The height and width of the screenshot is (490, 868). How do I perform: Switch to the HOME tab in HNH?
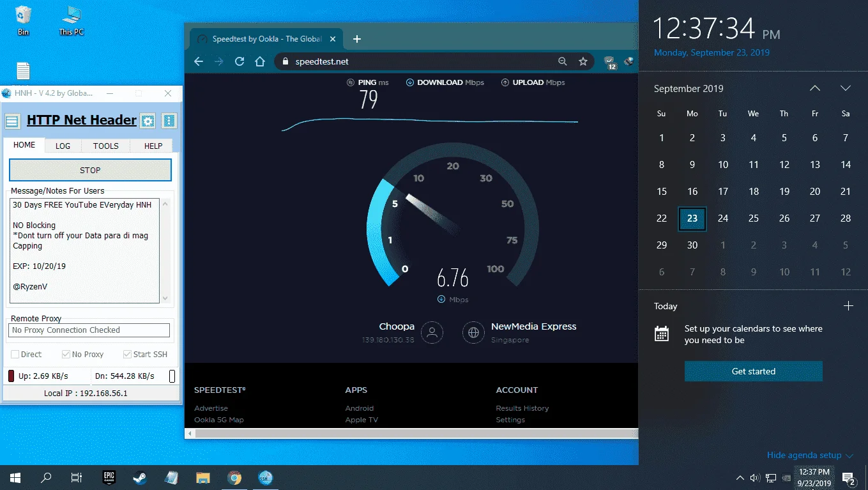coord(24,145)
